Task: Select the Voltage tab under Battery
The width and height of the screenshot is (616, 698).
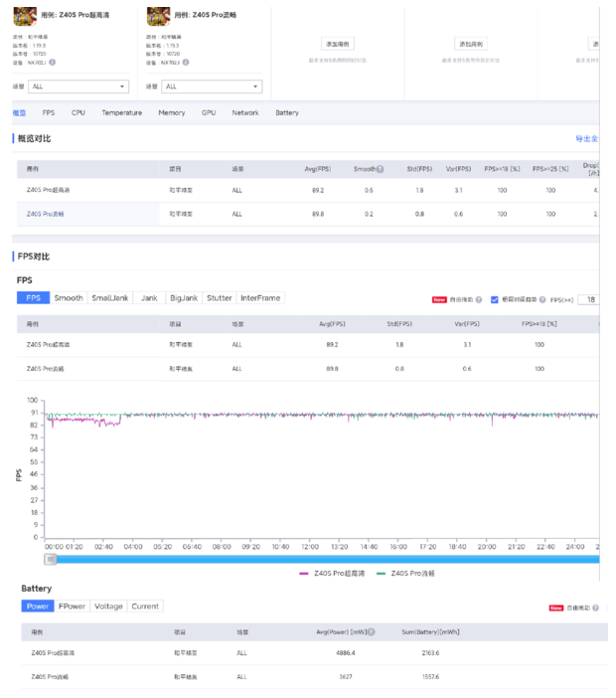Action: tap(108, 607)
